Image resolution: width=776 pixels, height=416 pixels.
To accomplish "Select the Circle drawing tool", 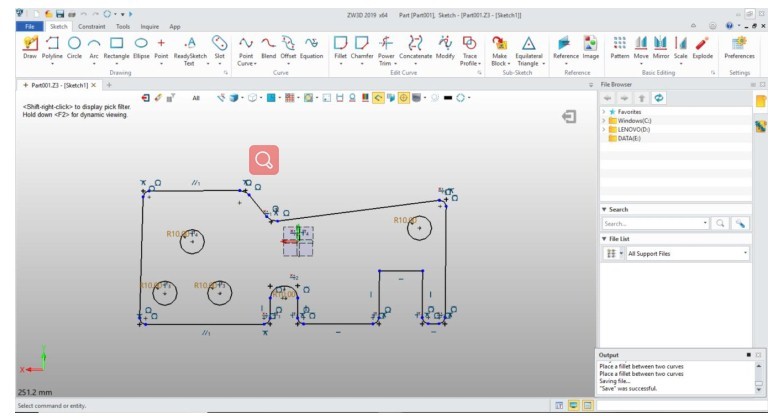I will [x=74, y=44].
